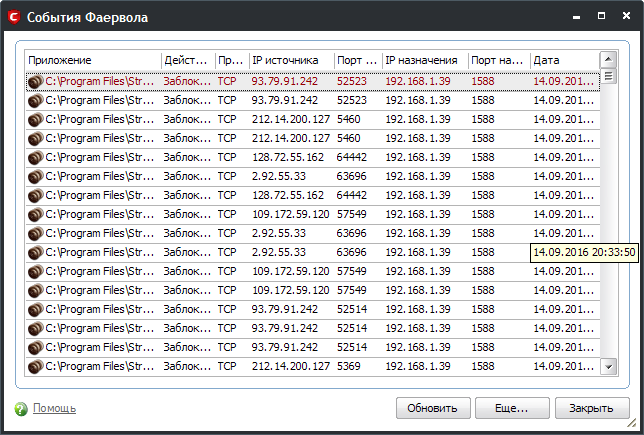Maximize the События Фаервола window

coord(601,17)
